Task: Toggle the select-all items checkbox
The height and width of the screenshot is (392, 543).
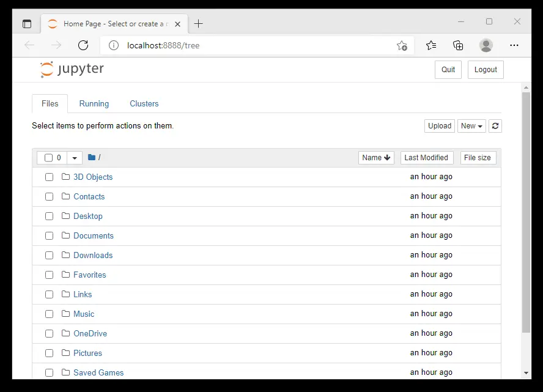Action: [48, 158]
